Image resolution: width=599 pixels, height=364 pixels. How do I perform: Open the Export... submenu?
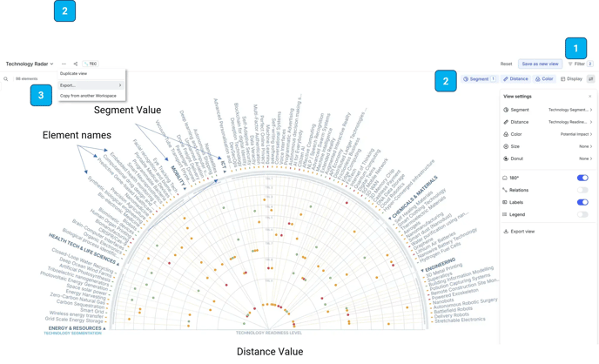tap(91, 85)
